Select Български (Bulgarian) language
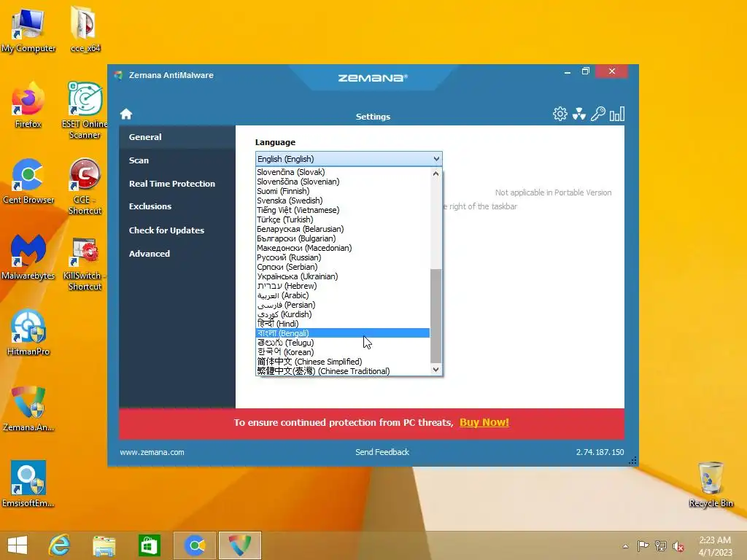Viewport: 747px width, 560px height. (x=343, y=238)
